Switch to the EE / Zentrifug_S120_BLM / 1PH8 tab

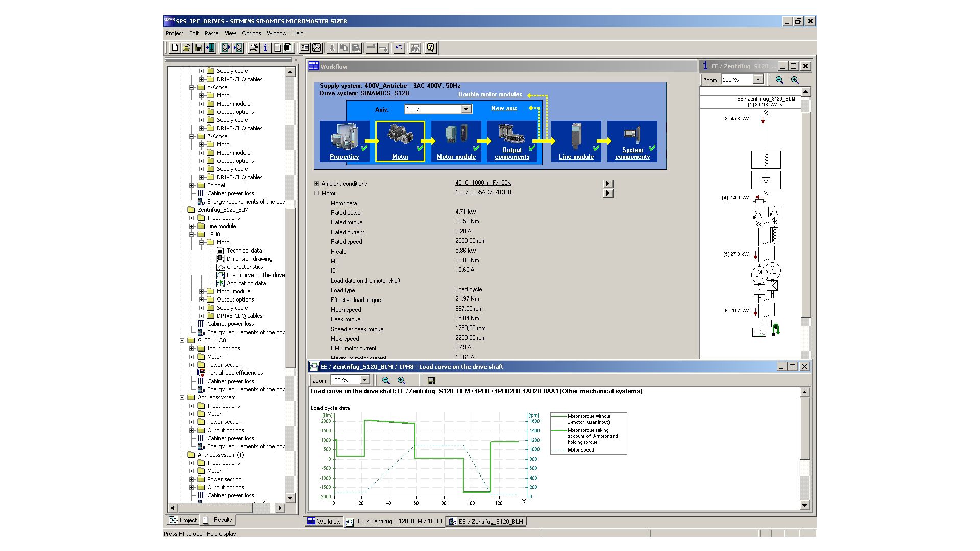click(394, 521)
